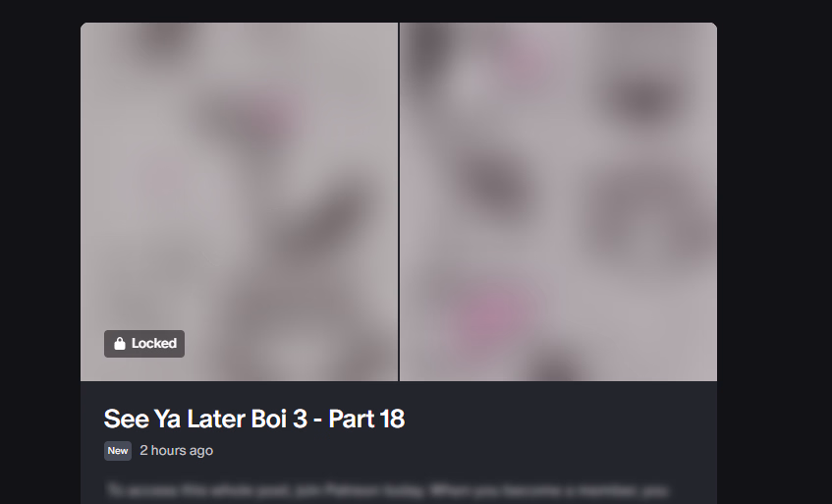This screenshot has height=504, width=832.
Task: Open the left blurred locked image
Action: 239,201
